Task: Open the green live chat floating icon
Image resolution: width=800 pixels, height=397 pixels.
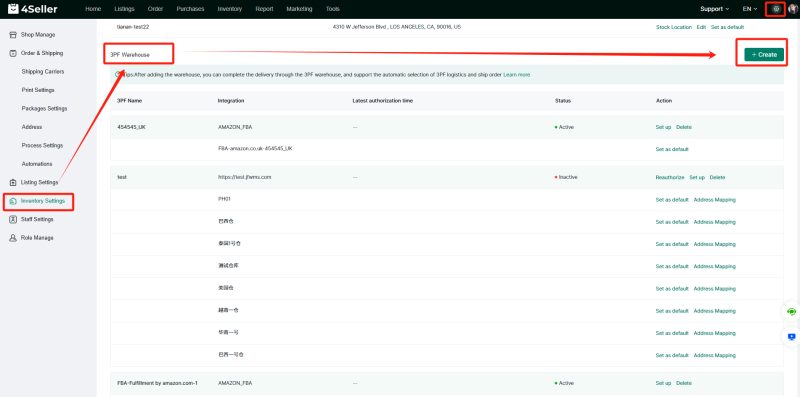Action: [x=791, y=312]
